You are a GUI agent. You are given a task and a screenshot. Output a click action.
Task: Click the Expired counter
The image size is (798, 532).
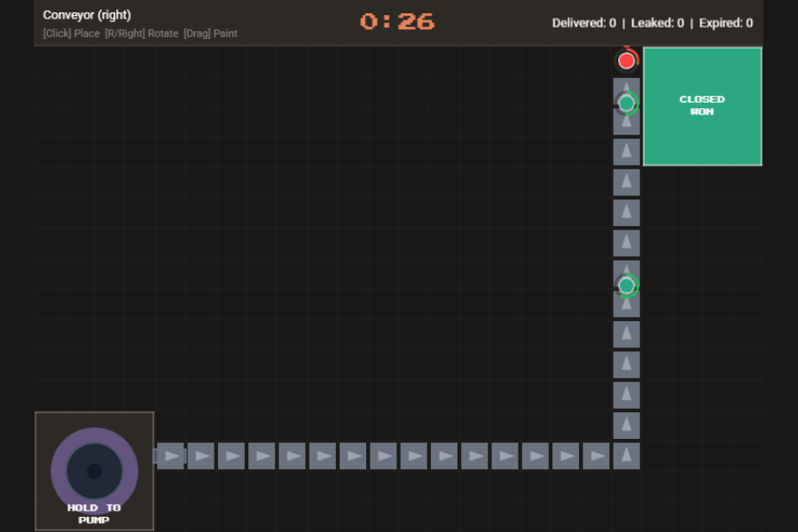[x=725, y=23]
